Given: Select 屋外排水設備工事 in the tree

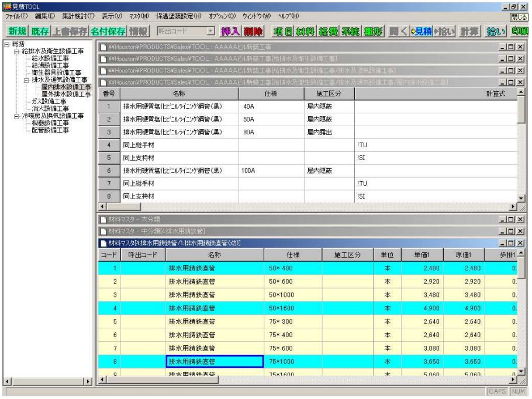Looking at the screenshot, I should [x=66, y=93].
